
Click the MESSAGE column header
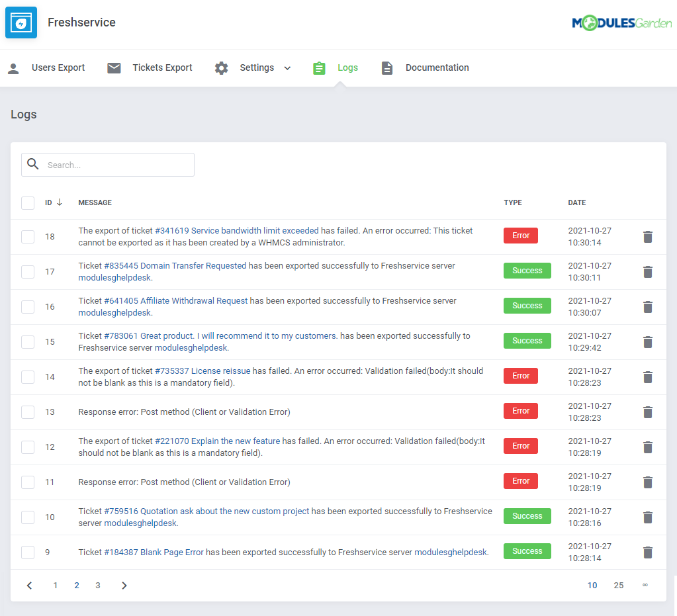pyautogui.click(x=95, y=202)
